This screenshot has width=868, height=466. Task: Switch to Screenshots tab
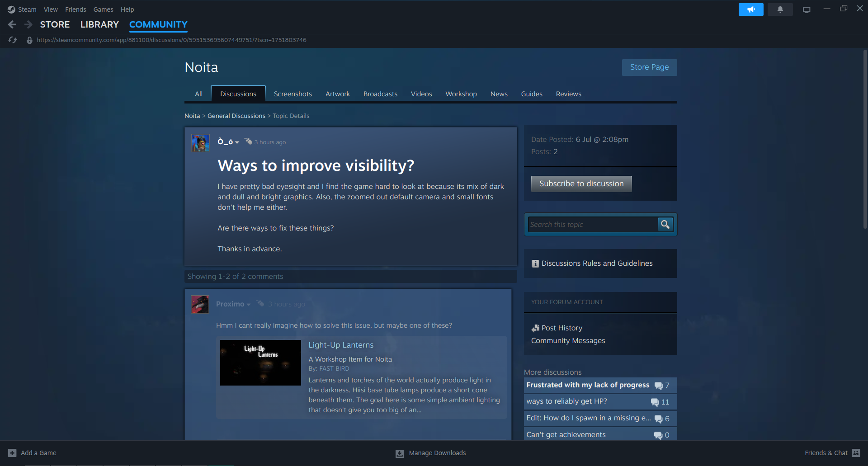(x=293, y=94)
